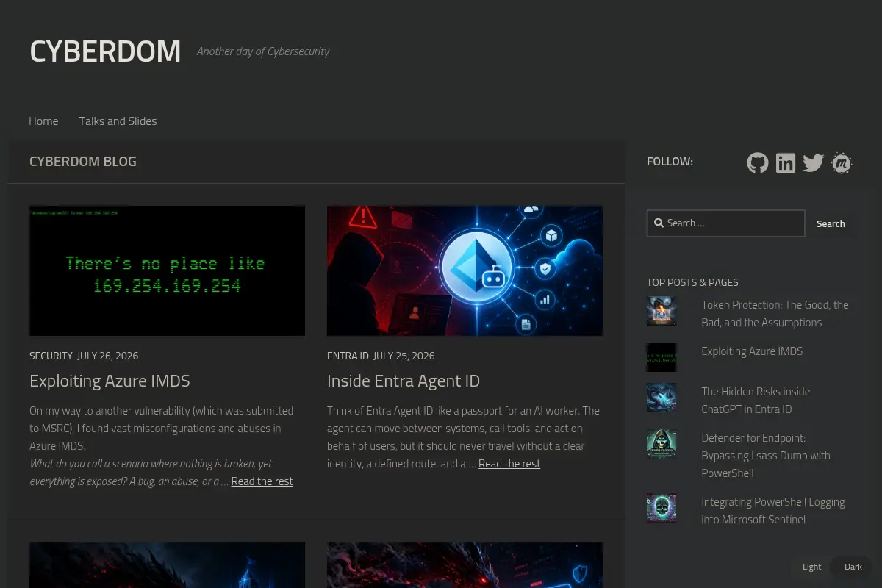Click the TOP POSTS & PAGES heading
Viewport: 882px width, 588px height.
coord(692,282)
